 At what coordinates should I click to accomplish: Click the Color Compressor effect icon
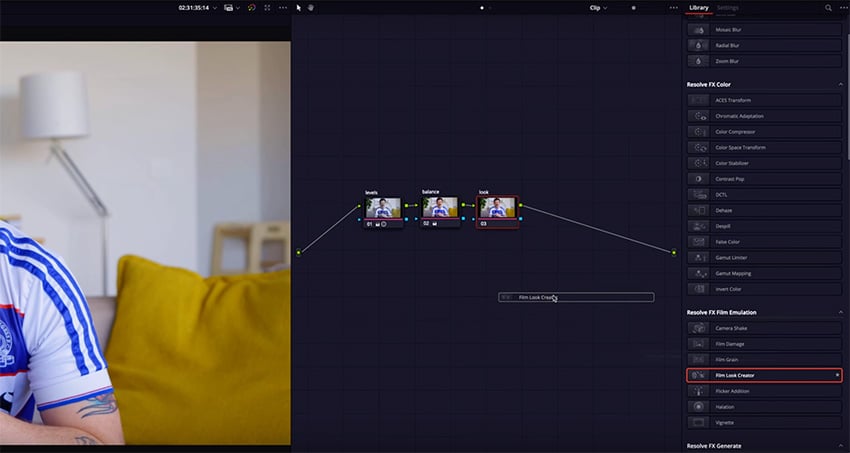coord(698,132)
